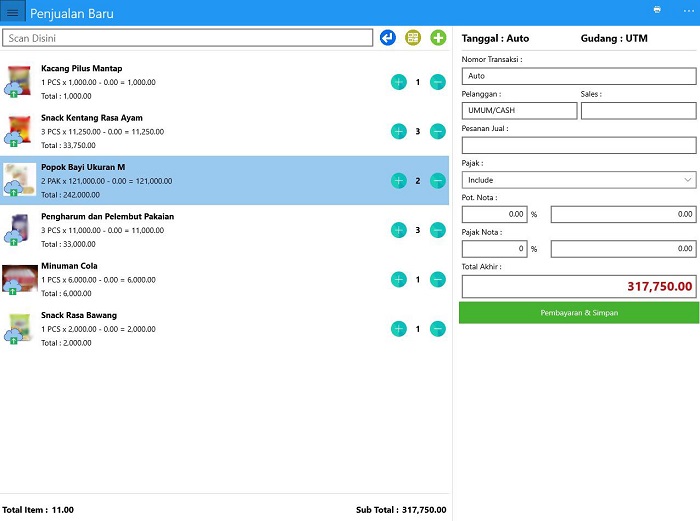
Task: Focus the Scan Disini input field
Action: point(188,38)
